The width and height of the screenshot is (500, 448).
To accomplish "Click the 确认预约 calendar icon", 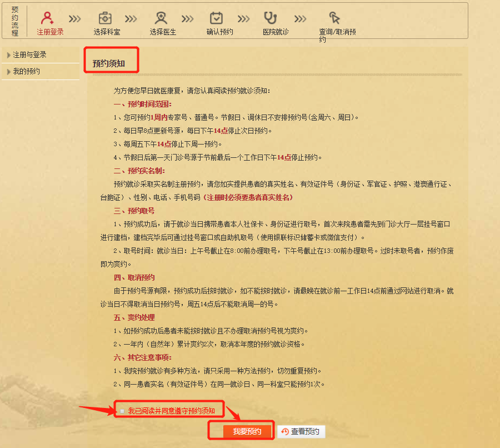I will click(216, 17).
